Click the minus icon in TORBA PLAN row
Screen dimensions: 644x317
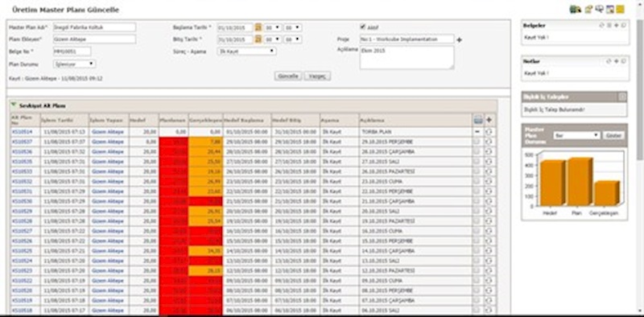pos(477,132)
